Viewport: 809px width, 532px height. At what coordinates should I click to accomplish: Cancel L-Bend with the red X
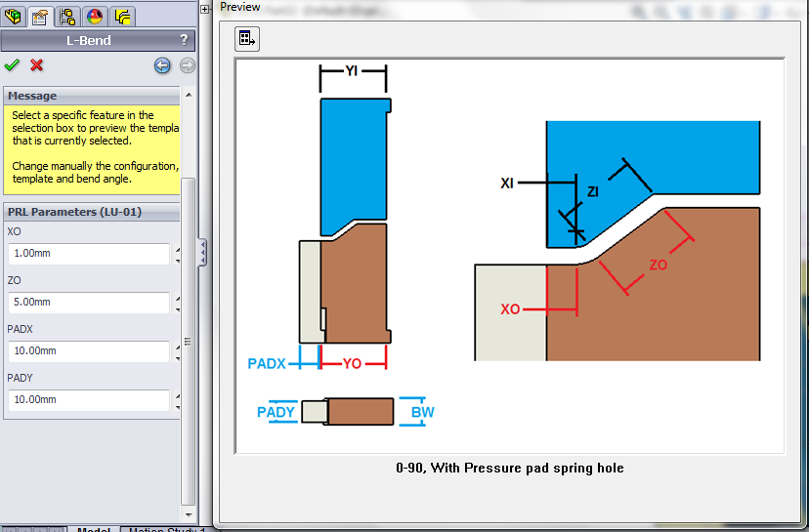(37, 65)
